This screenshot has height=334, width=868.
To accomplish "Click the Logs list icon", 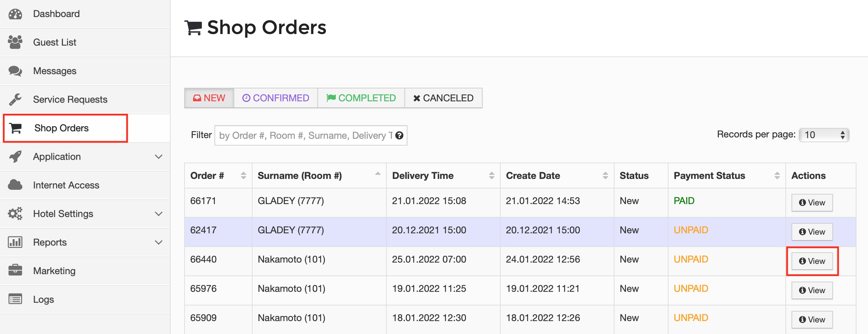I will tap(15, 299).
